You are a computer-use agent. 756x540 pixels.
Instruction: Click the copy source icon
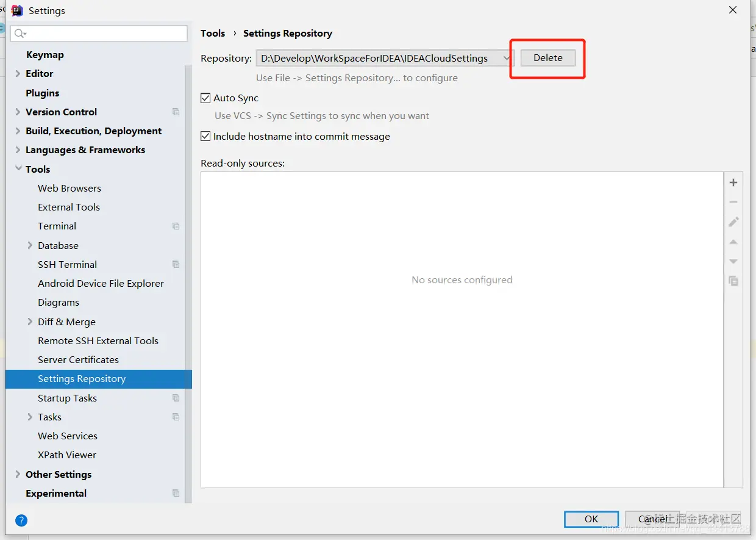pyautogui.click(x=733, y=281)
